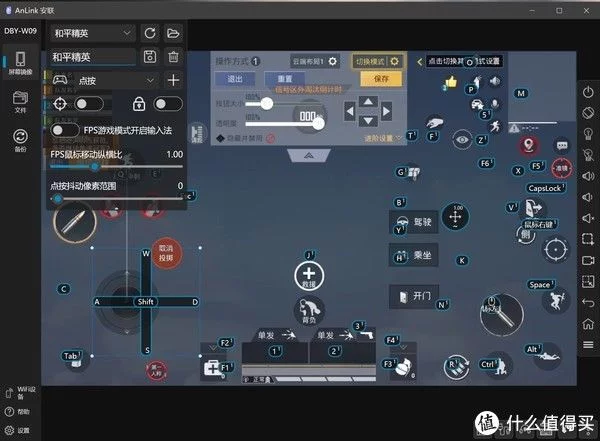Open 切换模式 switch mode settings
This screenshot has width=600, height=441.
[x=377, y=61]
